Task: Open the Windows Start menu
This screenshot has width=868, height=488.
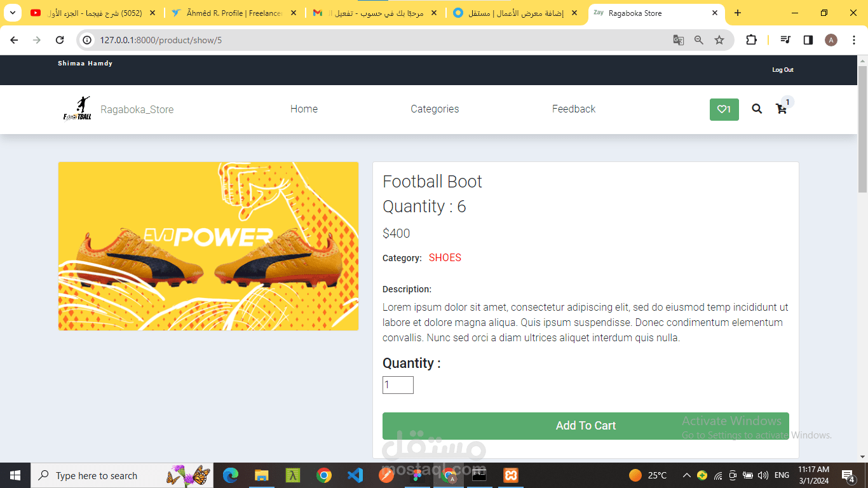Action: pyautogui.click(x=15, y=475)
